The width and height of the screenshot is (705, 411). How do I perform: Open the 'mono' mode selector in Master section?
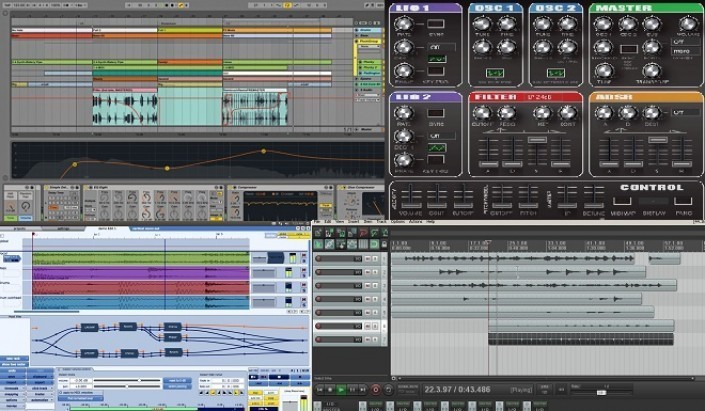coord(685,51)
